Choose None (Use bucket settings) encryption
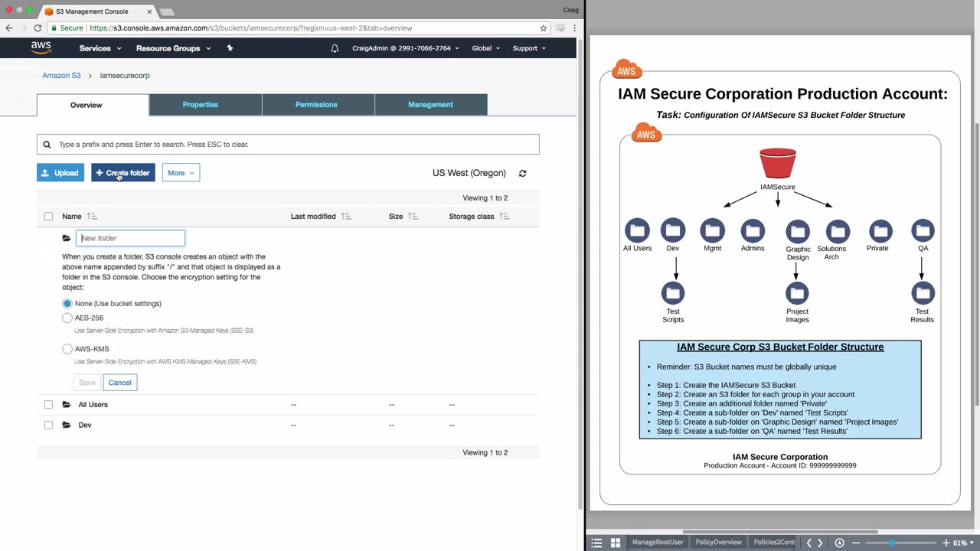 coord(67,304)
